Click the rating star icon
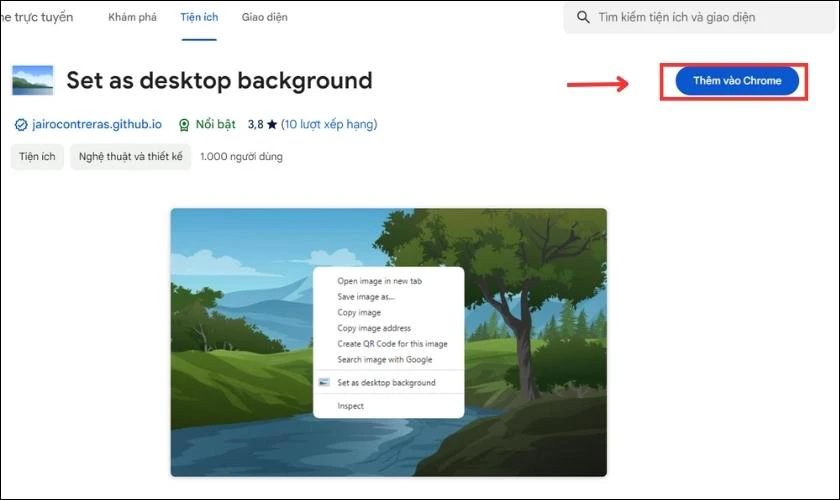This screenshot has height=500, width=840. pos(272,124)
